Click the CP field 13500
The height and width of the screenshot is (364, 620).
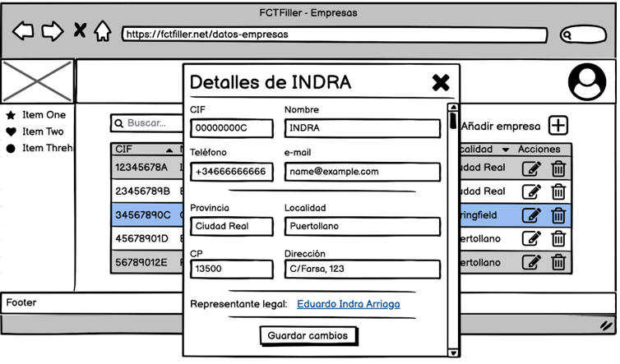[x=232, y=269]
